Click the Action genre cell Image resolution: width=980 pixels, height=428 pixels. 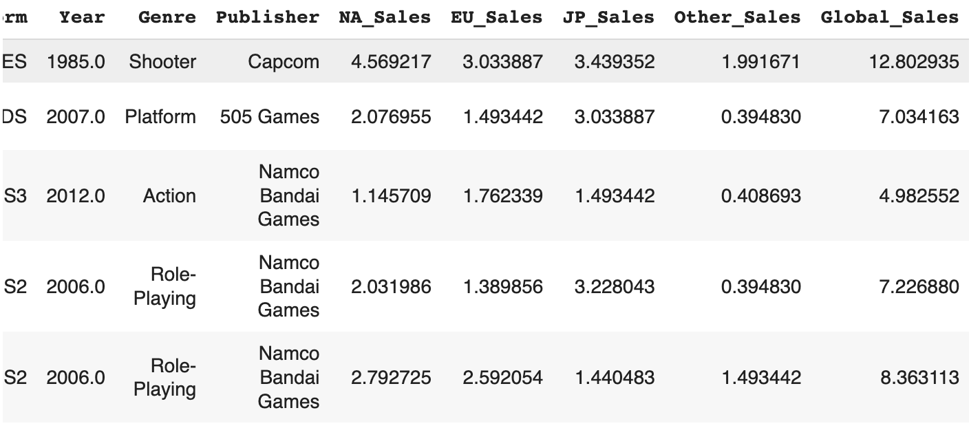tap(169, 196)
